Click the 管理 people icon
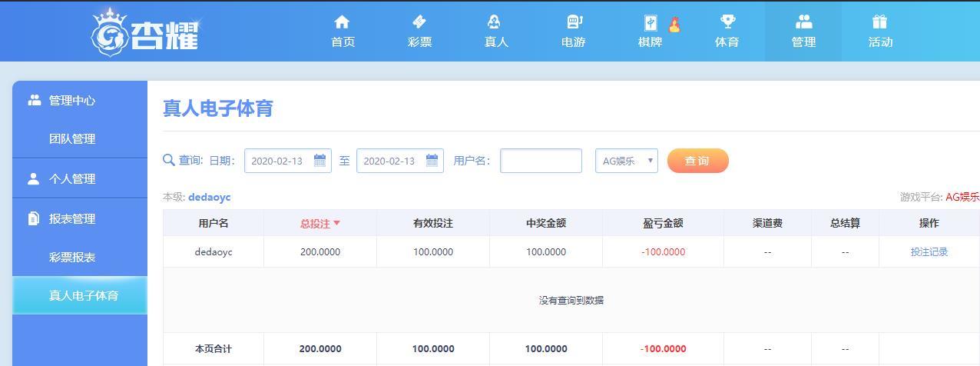The image size is (980, 366). point(803,22)
